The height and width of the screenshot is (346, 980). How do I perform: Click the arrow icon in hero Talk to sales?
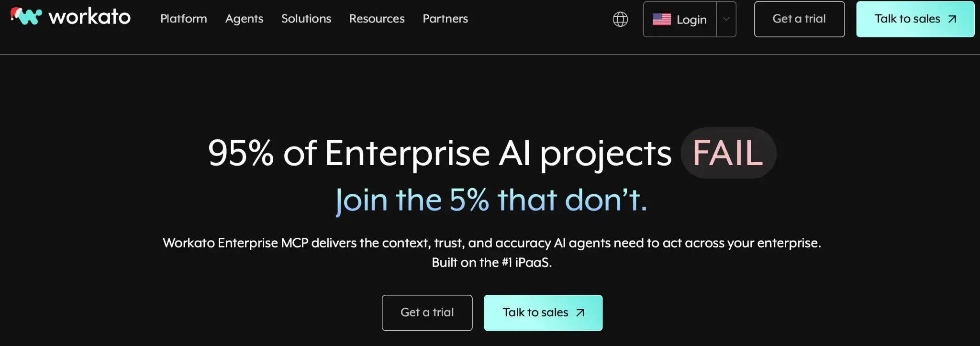pyautogui.click(x=580, y=313)
